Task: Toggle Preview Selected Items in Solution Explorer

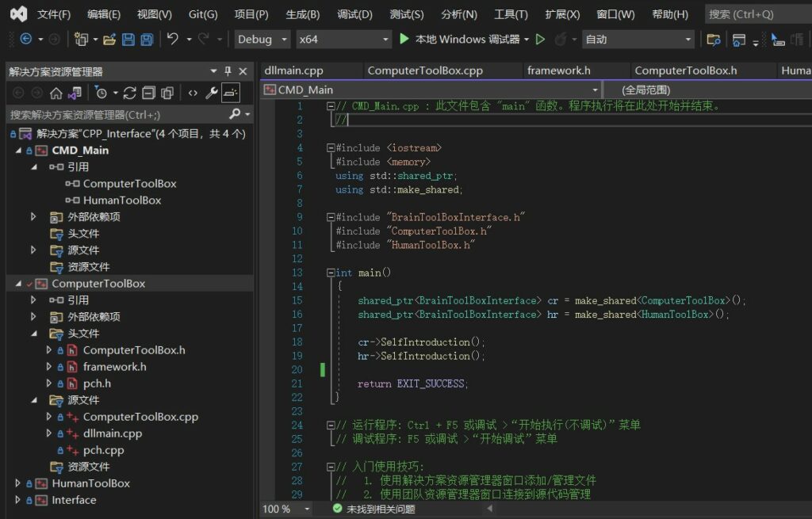Action: [x=230, y=93]
